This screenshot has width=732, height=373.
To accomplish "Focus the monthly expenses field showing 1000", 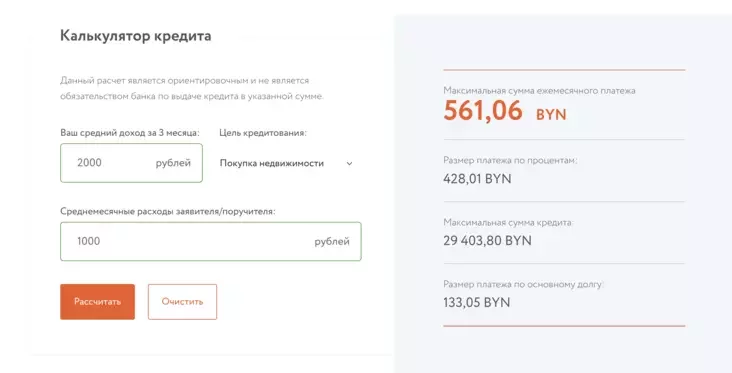I will point(211,241).
